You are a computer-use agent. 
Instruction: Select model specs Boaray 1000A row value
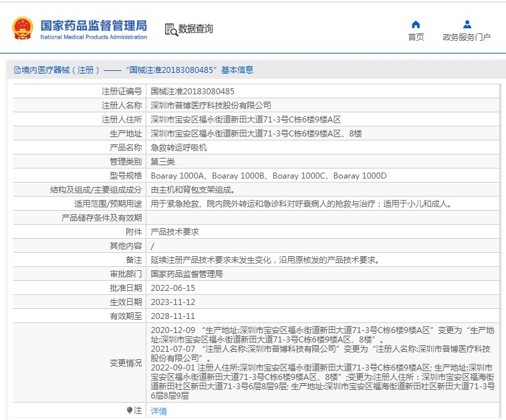pos(269,176)
